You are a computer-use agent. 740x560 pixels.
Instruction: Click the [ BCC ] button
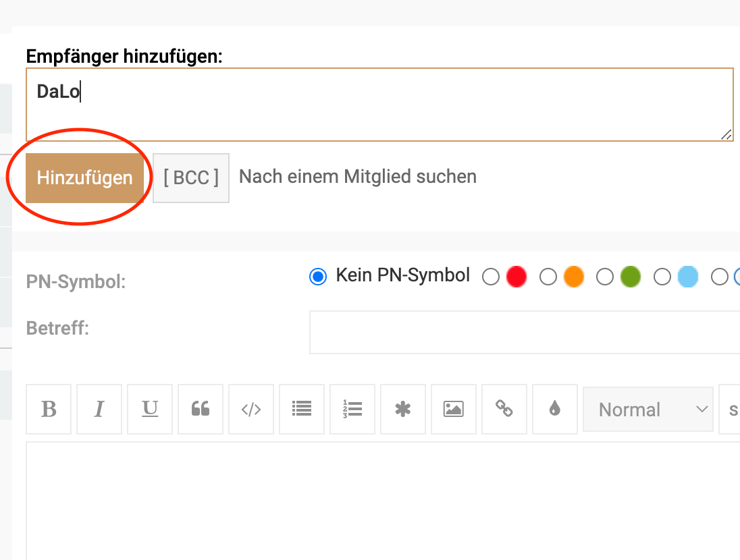click(x=191, y=177)
